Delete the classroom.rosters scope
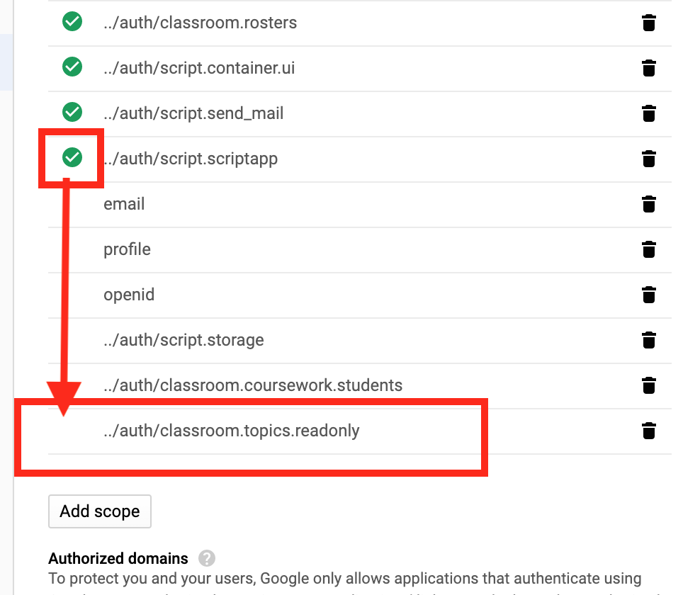This screenshot has width=700, height=595. tap(648, 23)
